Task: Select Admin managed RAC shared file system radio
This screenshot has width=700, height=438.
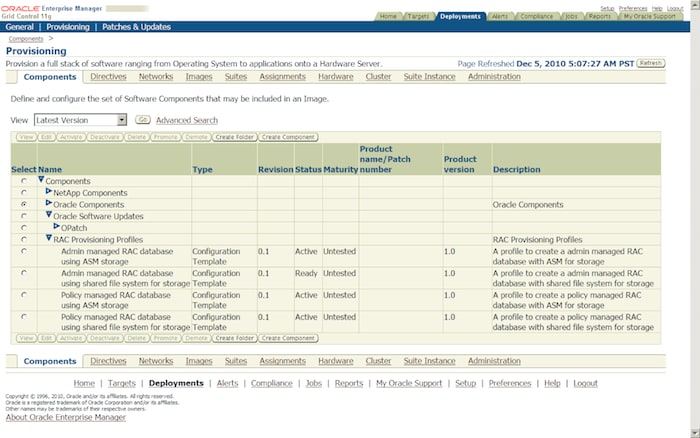Action: [x=24, y=273]
